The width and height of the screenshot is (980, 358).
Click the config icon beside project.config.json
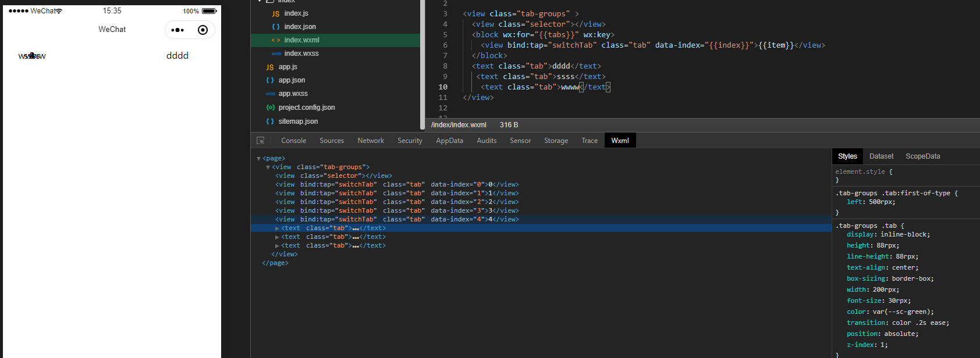click(270, 108)
